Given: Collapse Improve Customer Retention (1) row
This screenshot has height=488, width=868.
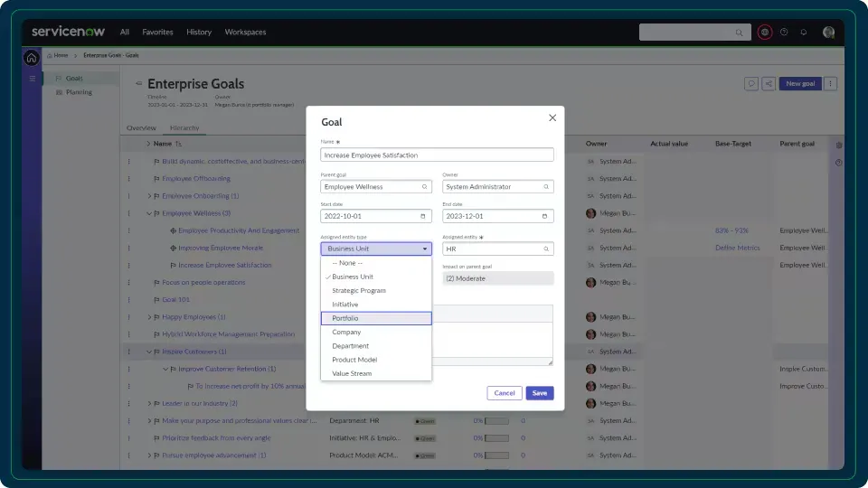Looking at the screenshot, I should (x=165, y=369).
